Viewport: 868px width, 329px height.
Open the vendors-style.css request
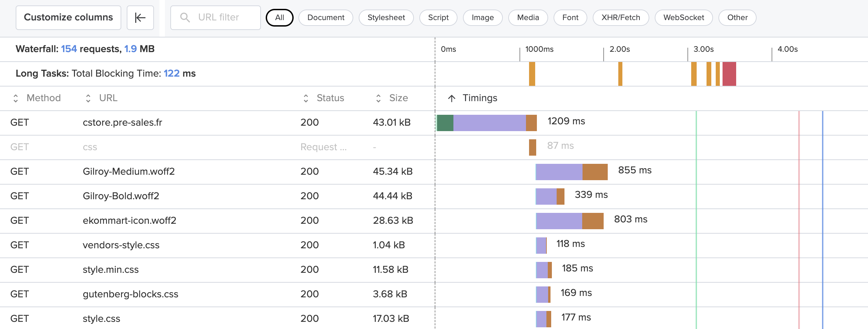pyautogui.click(x=121, y=245)
